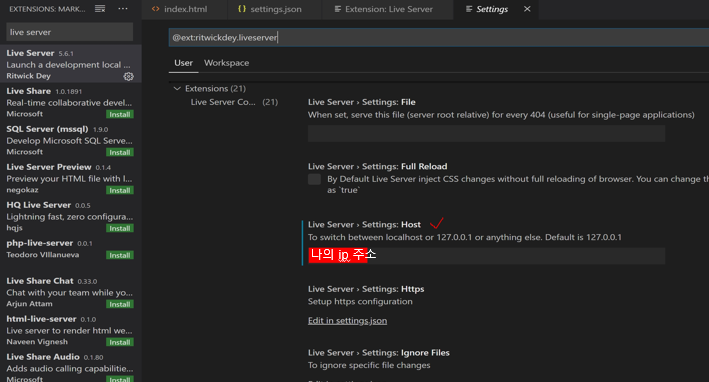709x382 pixels.
Task: Select the User settings scope tab
Action: pos(184,63)
